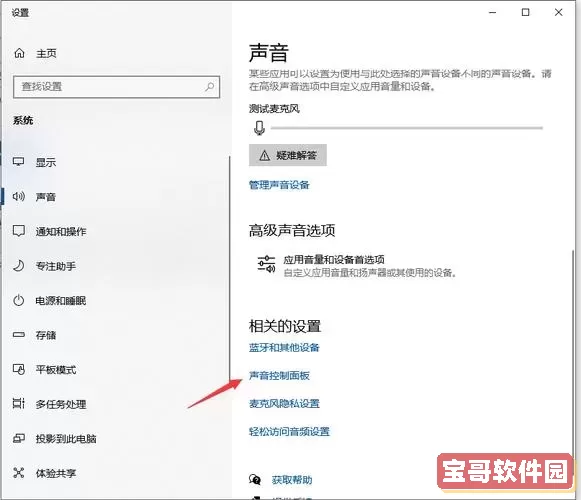Open 麦克风隐私设置 link
This screenshot has height=500, width=581.
tap(284, 403)
